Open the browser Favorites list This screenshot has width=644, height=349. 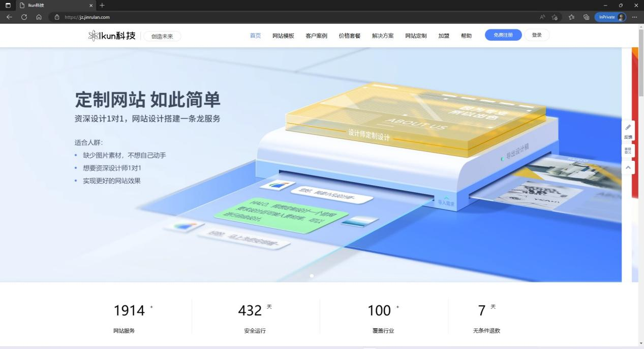coord(571,17)
